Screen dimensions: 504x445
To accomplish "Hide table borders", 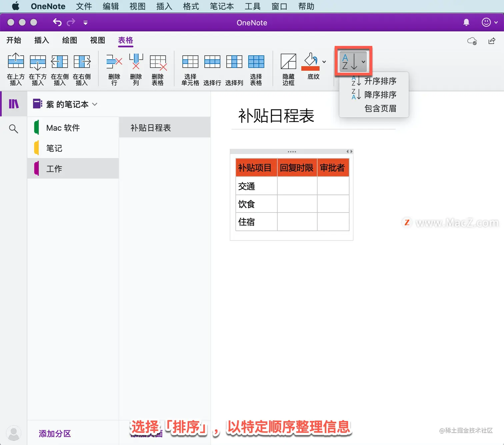I will click(288, 69).
